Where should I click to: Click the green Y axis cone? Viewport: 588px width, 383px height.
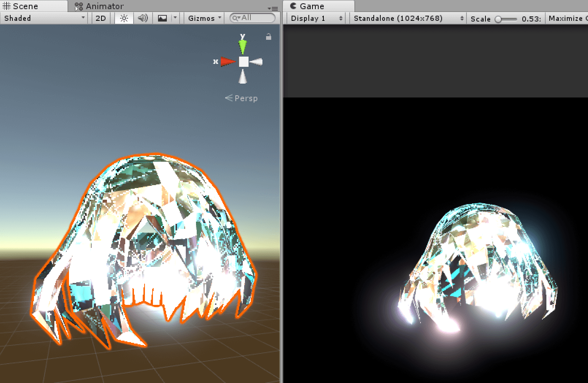[x=243, y=47]
